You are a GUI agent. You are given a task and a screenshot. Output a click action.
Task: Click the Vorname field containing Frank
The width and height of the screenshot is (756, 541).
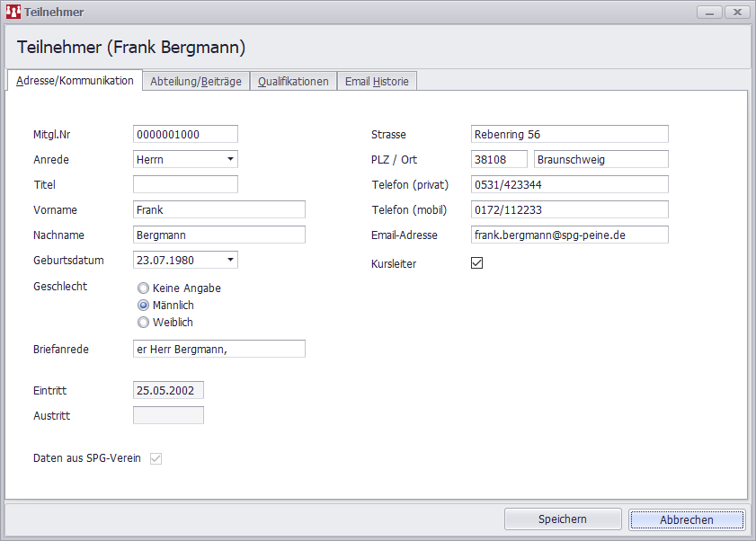click(x=219, y=209)
